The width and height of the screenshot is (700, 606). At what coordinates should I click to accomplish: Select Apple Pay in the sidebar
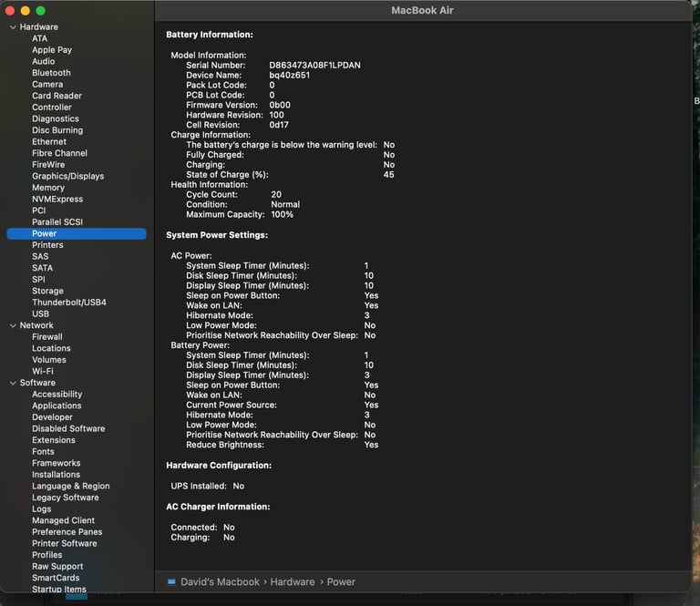52,50
